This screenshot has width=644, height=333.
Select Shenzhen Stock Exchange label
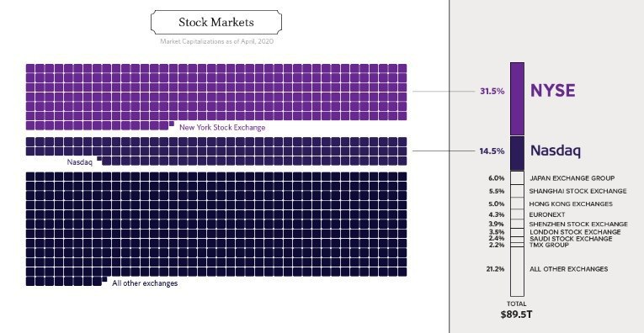tap(578, 224)
